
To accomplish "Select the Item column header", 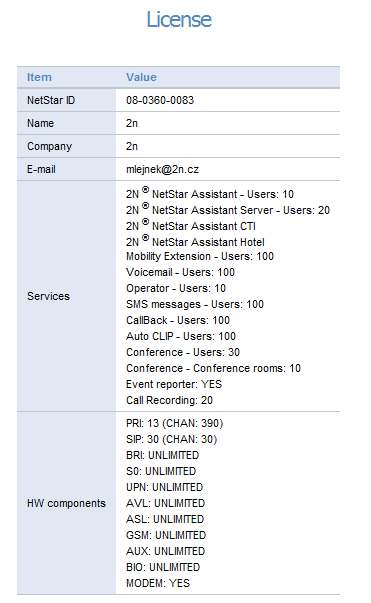I will [39, 77].
